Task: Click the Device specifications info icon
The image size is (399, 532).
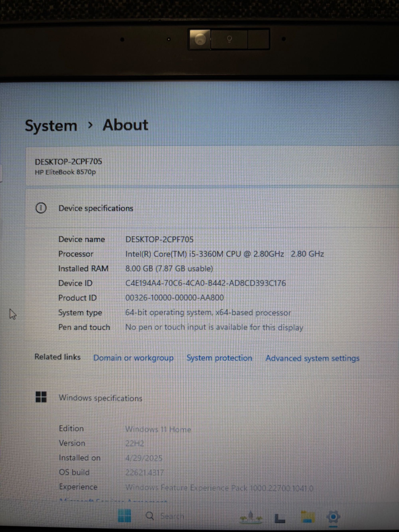Action: point(41,208)
